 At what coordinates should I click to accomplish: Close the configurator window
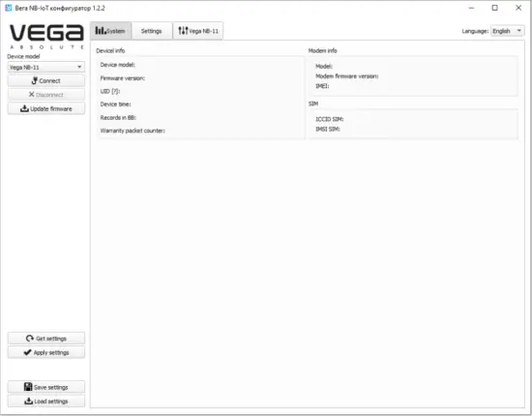pyautogui.click(x=518, y=8)
